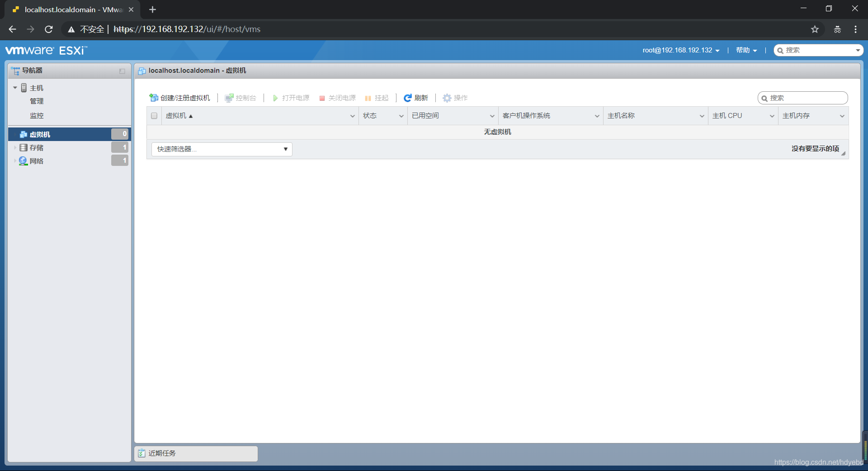Viewport: 868px width, 471px height.
Task: Click the Create/Register VM icon (创建/注册虚拟机)
Action: tap(154, 98)
